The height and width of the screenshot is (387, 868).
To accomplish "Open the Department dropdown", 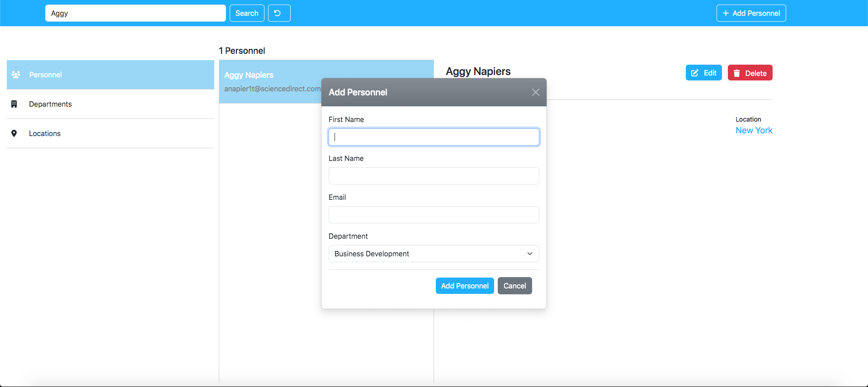I will (x=425, y=254).
